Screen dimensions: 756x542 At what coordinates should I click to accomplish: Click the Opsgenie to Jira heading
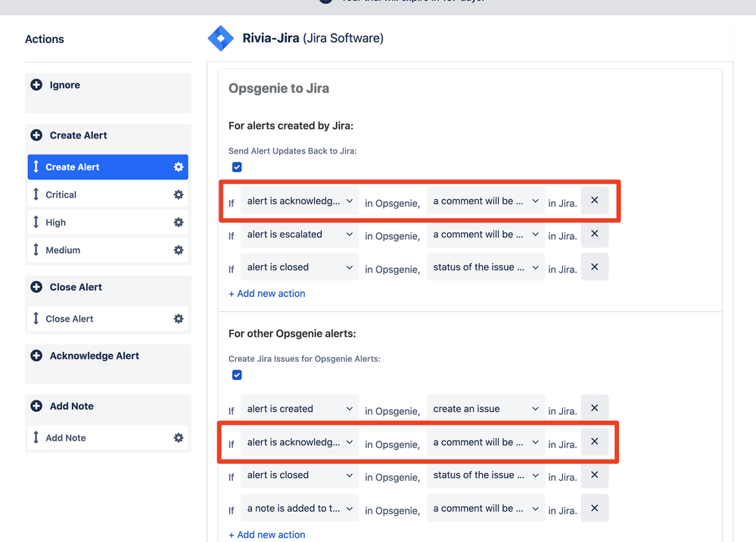click(278, 89)
